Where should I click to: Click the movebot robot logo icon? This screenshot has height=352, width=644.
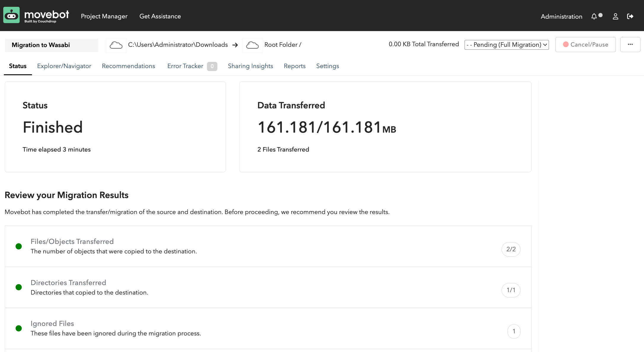pyautogui.click(x=12, y=15)
